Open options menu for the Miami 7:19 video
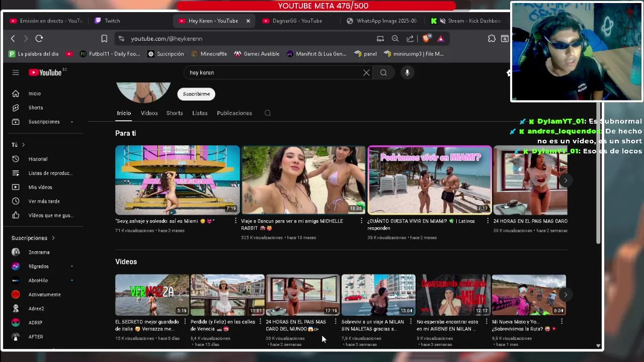Screen dimensions: 644x362 point(235,221)
